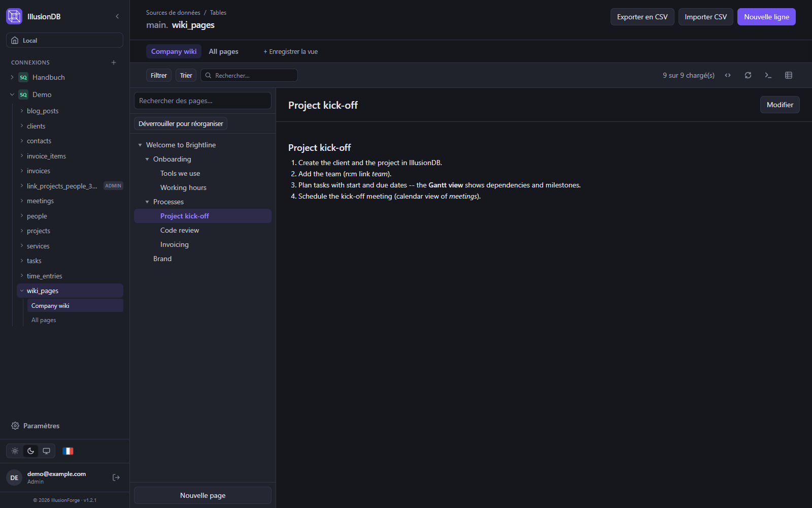Click the Demo database icon
The image size is (812, 508).
[x=23, y=94]
